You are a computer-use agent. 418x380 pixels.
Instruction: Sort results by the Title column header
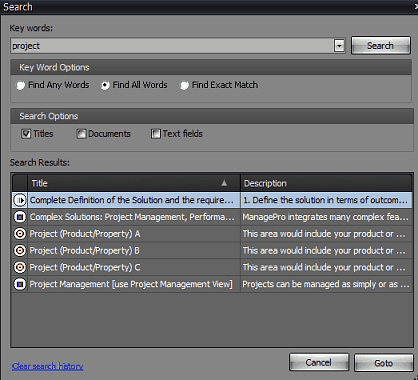point(134,183)
